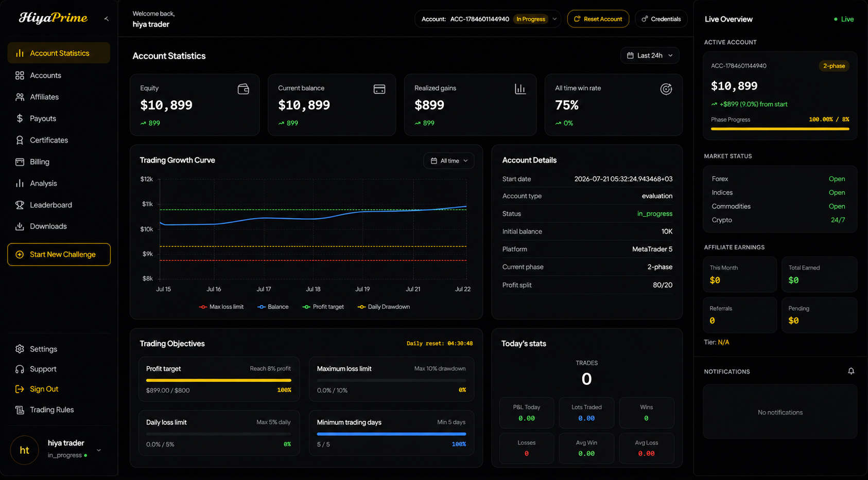
Task: Click the ht user avatar
Action: pyautogui.click(x=24, y=450)
